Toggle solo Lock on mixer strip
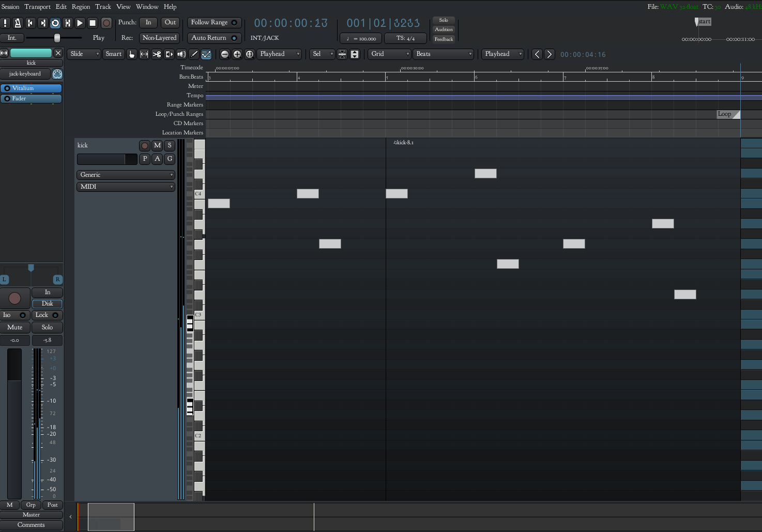Viewport: 762px width, 532px height. (x=47, y=315)
